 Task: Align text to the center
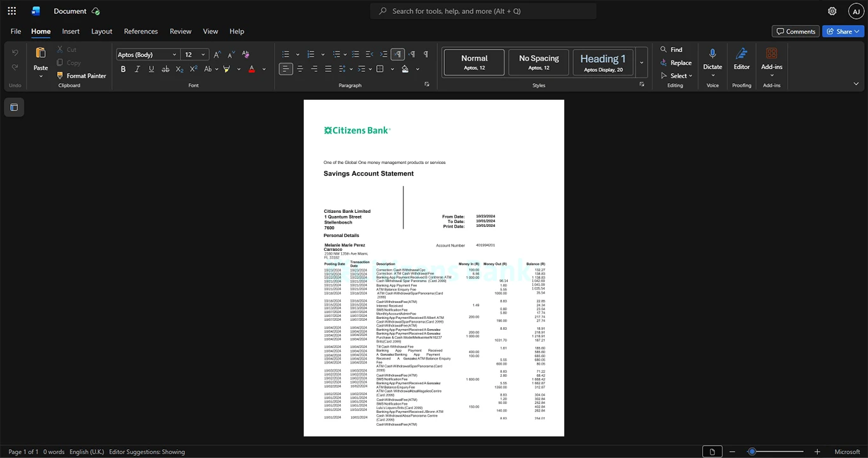300,69
